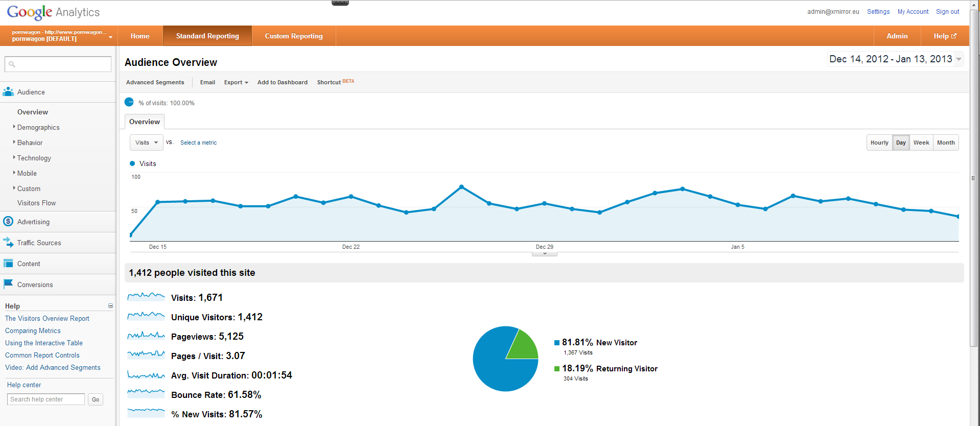This screenshot has height=426, width=980.
Task: Click the Advanced Segments button
Action: [155, 82]
